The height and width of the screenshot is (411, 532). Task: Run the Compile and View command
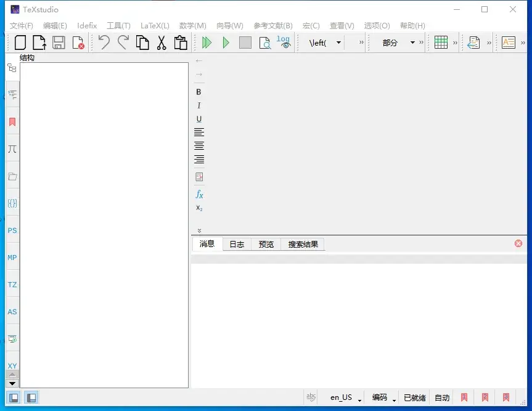[x=207, y=43]
